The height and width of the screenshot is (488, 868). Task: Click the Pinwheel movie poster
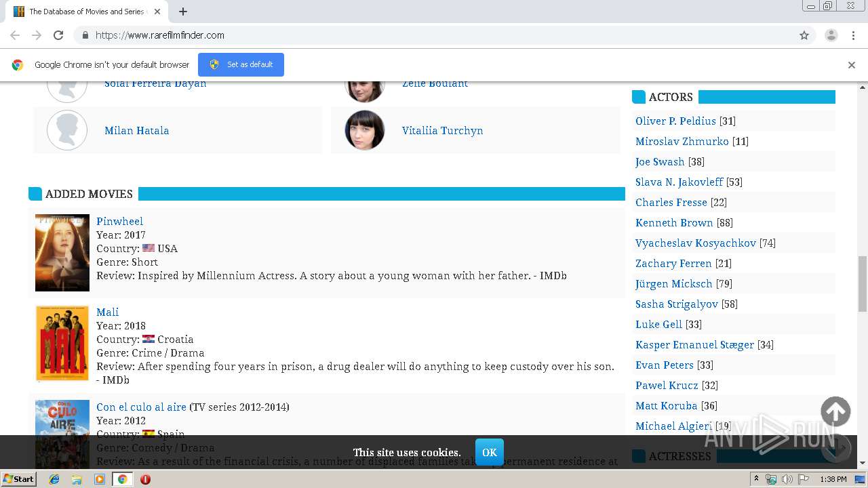point(62,253)
